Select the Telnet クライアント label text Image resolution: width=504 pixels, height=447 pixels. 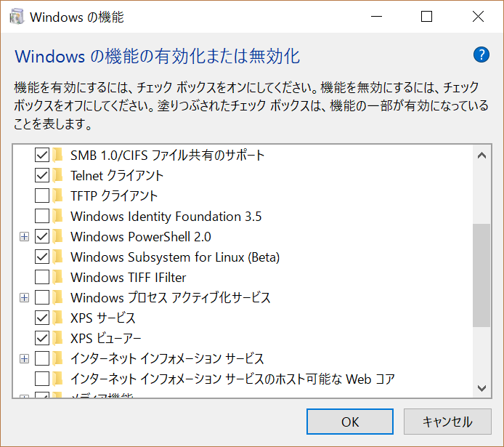pos(117,176)
